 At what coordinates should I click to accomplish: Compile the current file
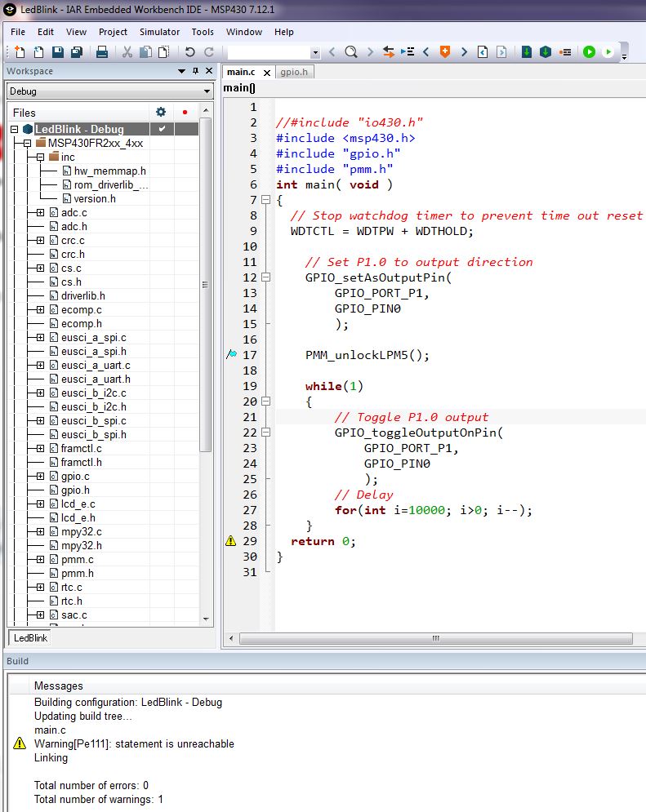(x=526, y=51)
